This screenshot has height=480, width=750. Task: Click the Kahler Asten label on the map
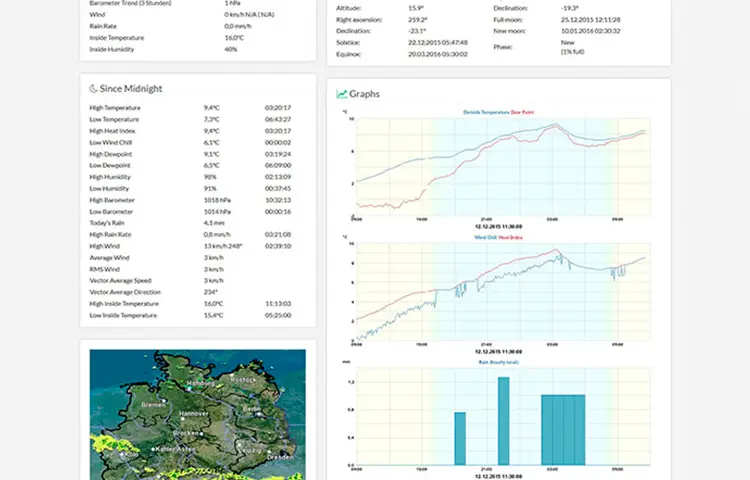point(176,449)
